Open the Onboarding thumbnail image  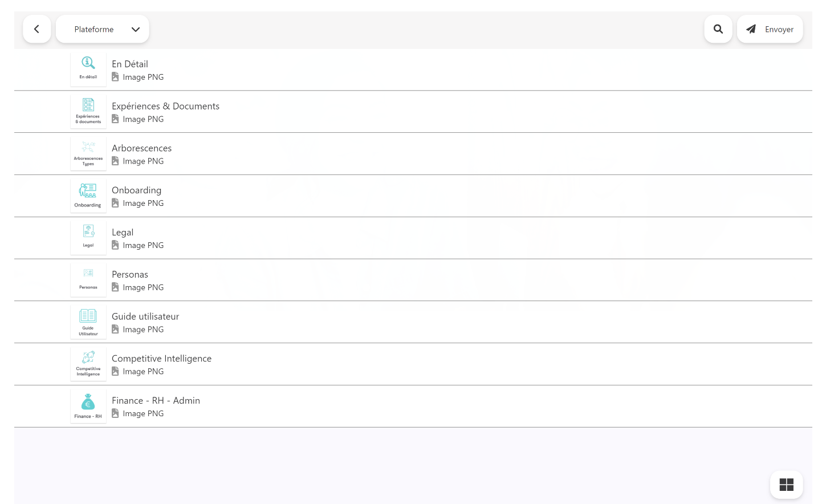point(88,196)
